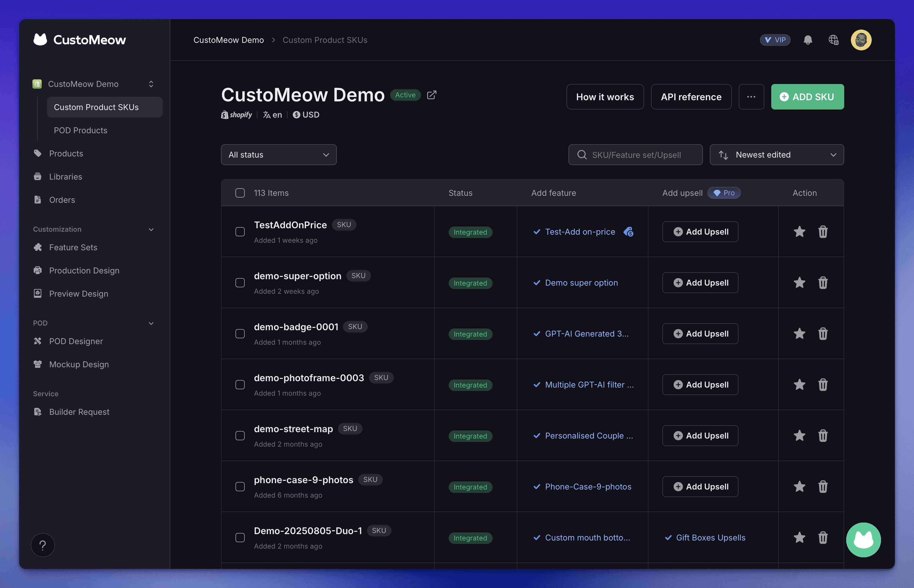The height and width of the screenshot is (588, 914).
Task: Click the help question mark button
Action: [43, 545]
